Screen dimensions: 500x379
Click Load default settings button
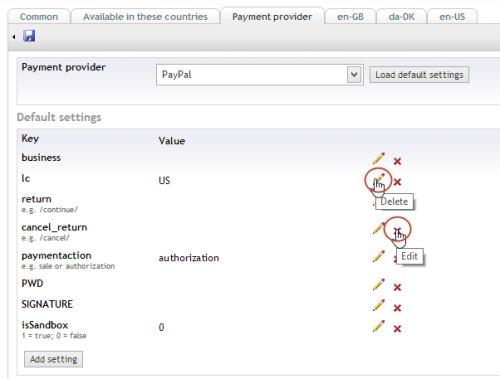point(419,75)
